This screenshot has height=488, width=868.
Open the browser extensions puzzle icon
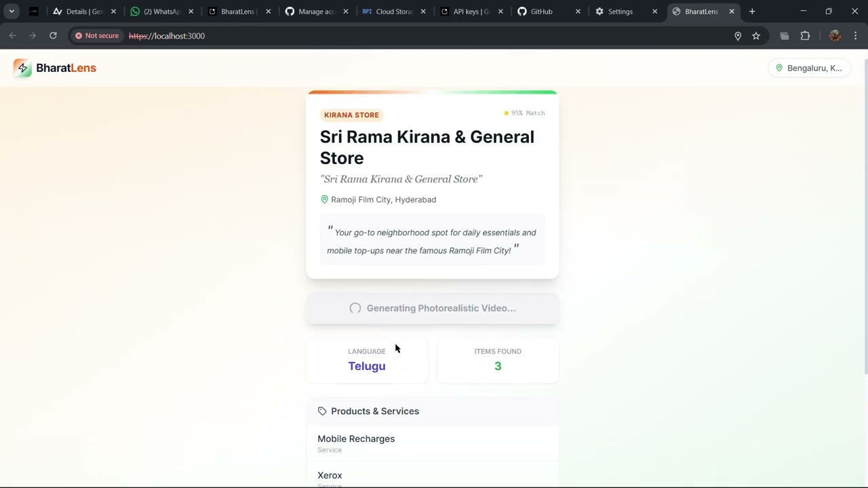click(x=805, y=36)
